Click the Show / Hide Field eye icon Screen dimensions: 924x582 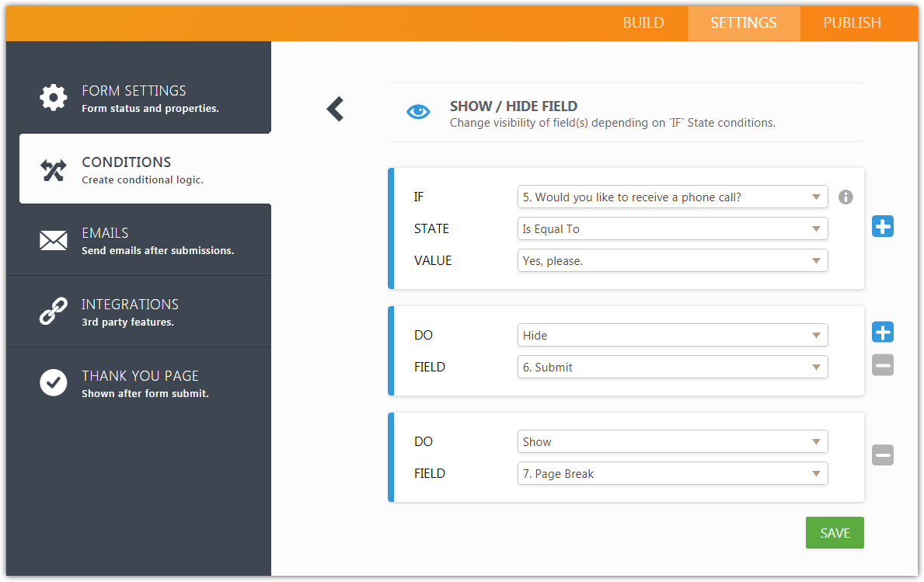point(418,112)
